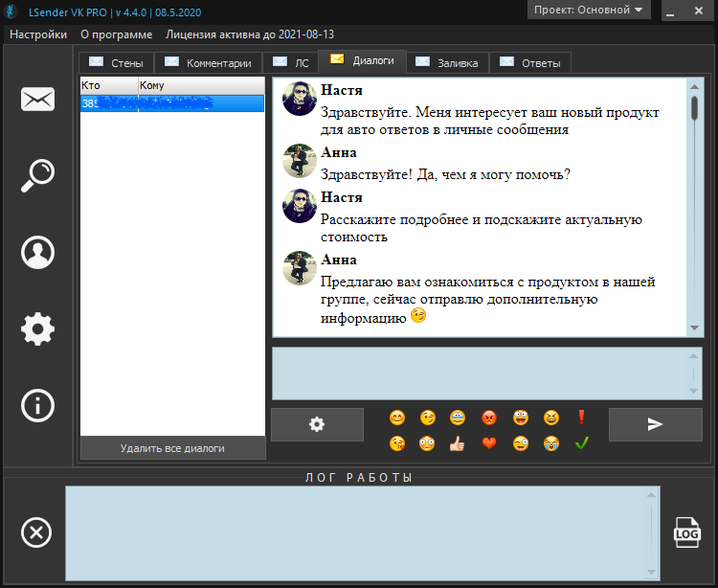Click the chat scrollbar thumb
The height and width of the screenshot is (588, 718).
[x=695, y=108]
